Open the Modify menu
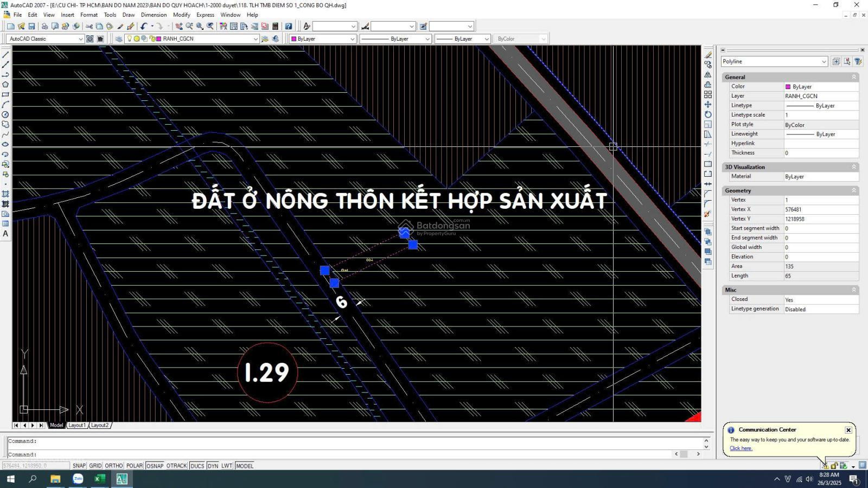 pyautogui.click(x=181, y=15)
